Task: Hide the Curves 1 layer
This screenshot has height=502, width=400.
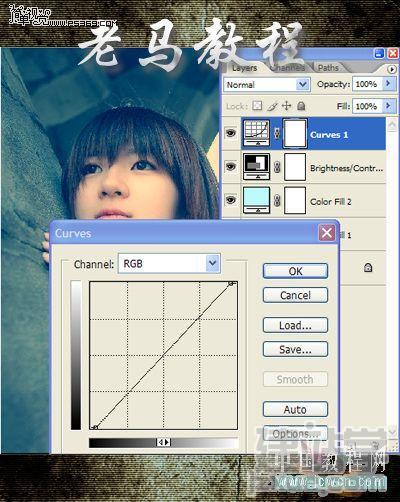Action: [231, 133]
